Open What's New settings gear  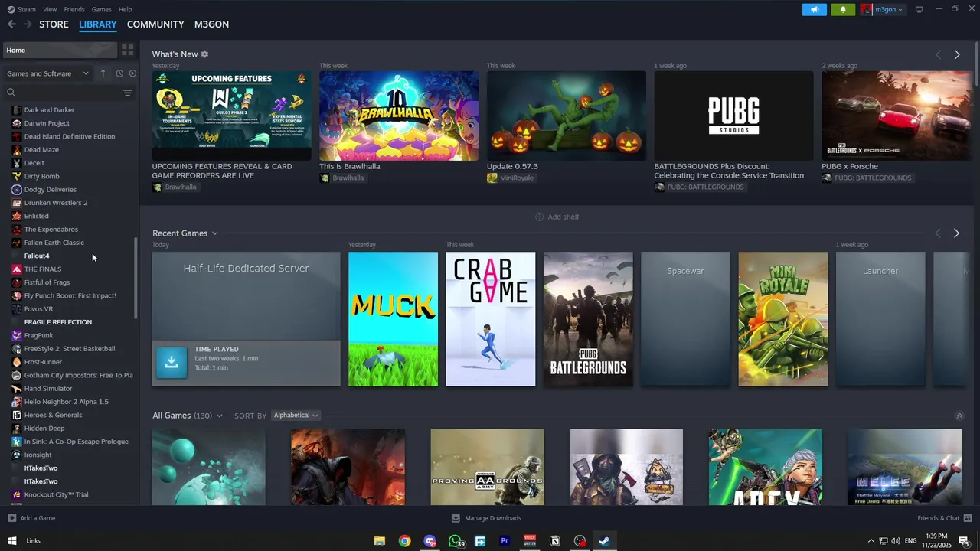coord(204,54)
